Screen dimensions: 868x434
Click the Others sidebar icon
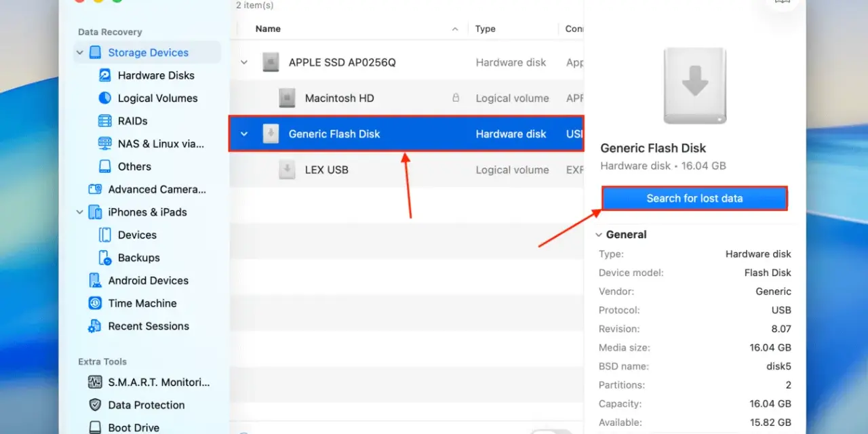pyautogui.click(x=105, y=166)
